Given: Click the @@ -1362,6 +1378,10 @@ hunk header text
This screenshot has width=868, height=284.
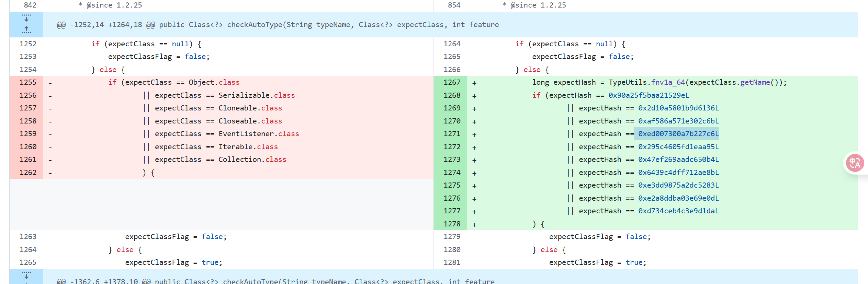Looking at the screenshot, I should pos(275,281).
